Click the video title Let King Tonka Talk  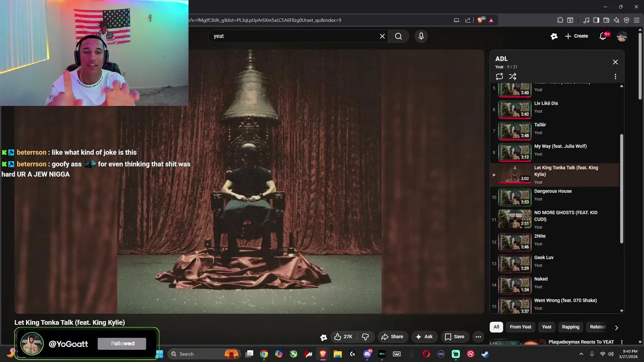click(69, 322)
